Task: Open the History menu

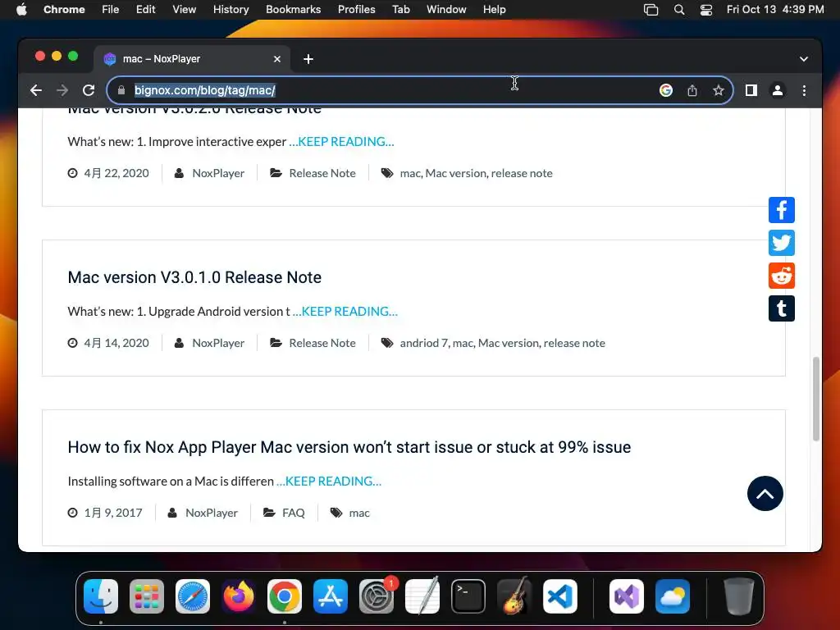Action: point(231,10)
